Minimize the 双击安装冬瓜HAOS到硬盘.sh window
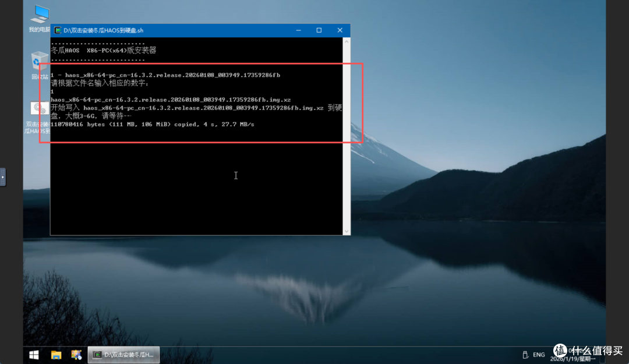The height and width of the screenshot is (364, 629). [298, 30]
